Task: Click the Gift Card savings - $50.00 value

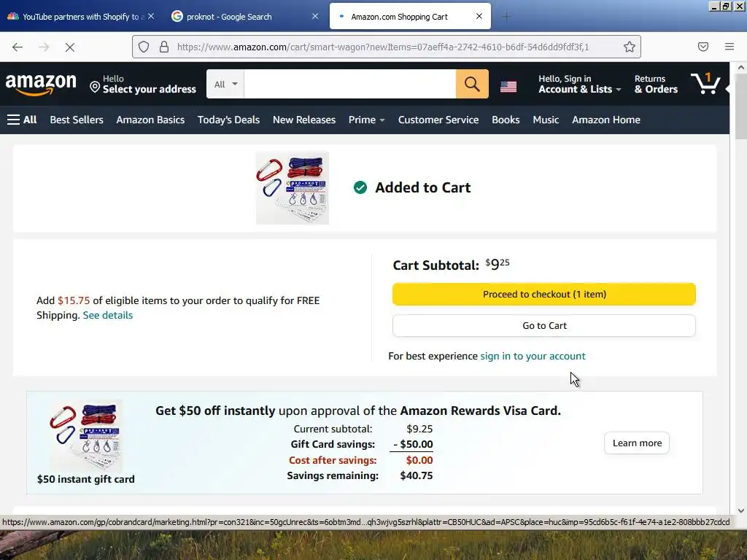Action: click(x=413, y=444)
